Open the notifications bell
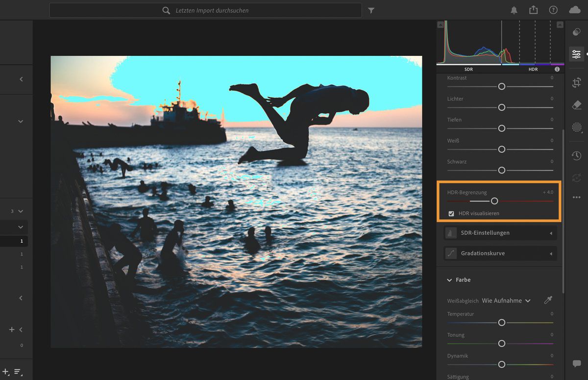This screenshot has height=380, width=588. [514, 9]
